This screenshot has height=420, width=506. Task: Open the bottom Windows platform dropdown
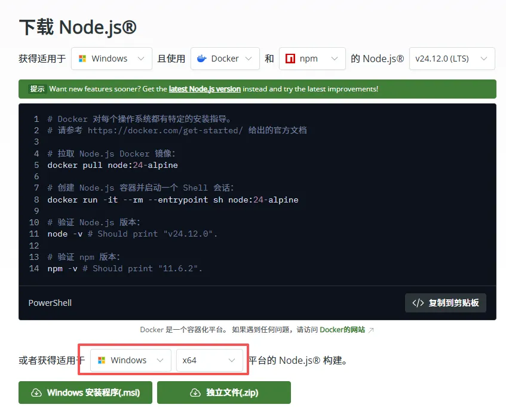[x=130, y=360]
